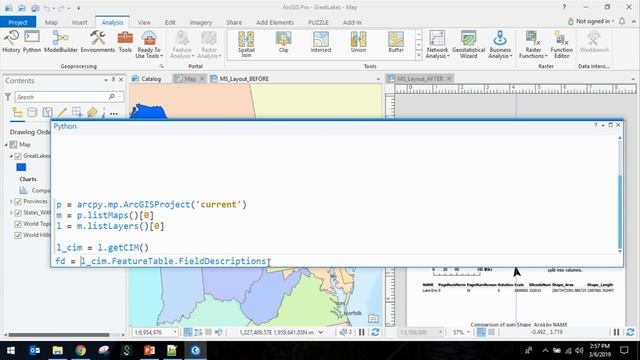Switch to the Imagery ribbon tab
Image resolution: width=640 pixels, height=360 pixels.
pyautogui.click(x=201, y=22)
